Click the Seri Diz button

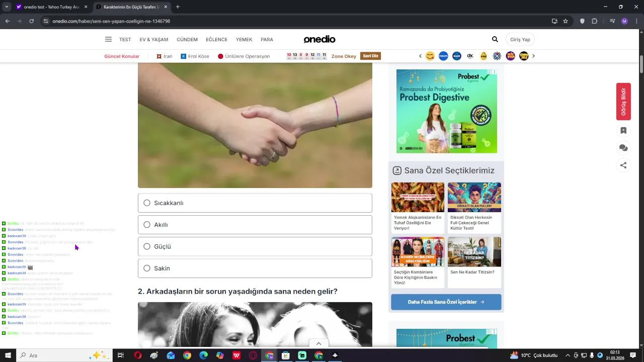coord(371,56)
